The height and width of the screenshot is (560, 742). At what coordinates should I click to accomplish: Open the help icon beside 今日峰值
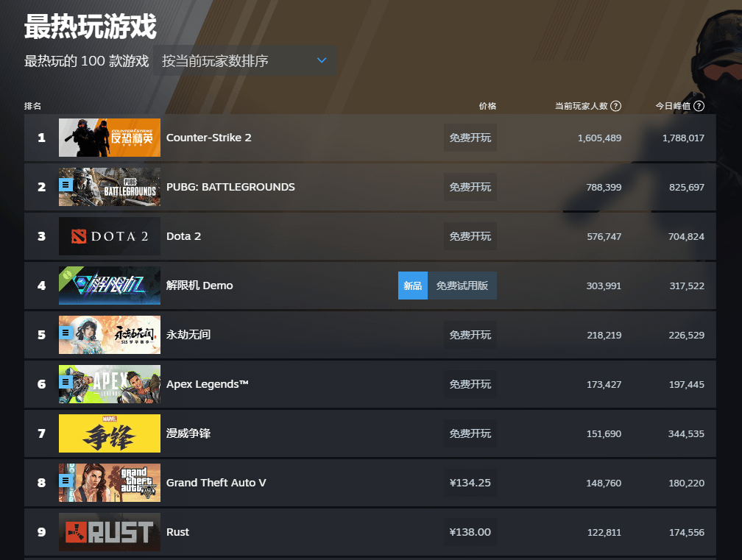click(x=699, y=106)
